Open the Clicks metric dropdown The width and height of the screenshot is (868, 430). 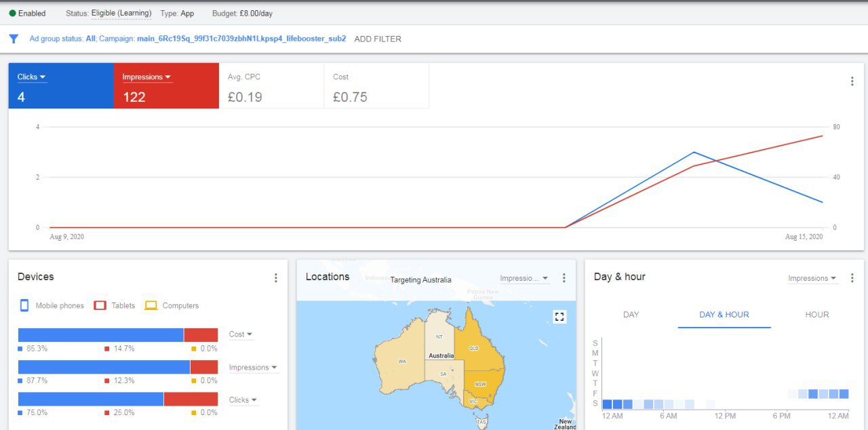coord(32,77)
